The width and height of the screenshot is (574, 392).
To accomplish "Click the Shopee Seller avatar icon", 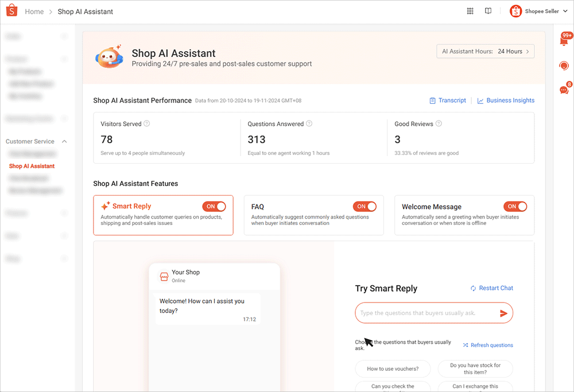I will pos(515,11).
